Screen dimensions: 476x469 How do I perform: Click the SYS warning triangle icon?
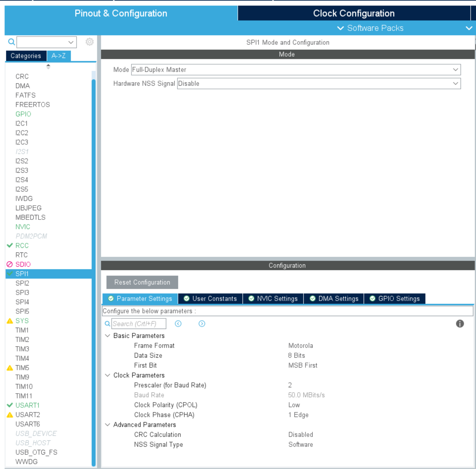click(10, 321)
